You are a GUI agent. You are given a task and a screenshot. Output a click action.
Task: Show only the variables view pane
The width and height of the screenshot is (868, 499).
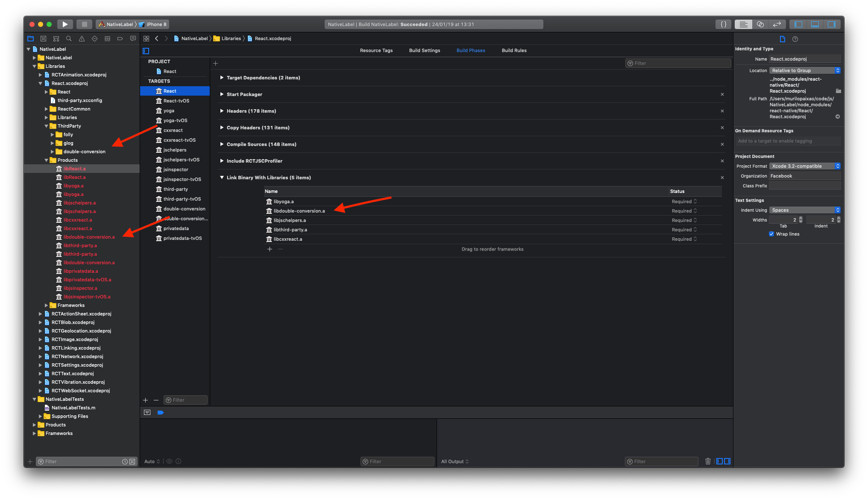point(720,461)
